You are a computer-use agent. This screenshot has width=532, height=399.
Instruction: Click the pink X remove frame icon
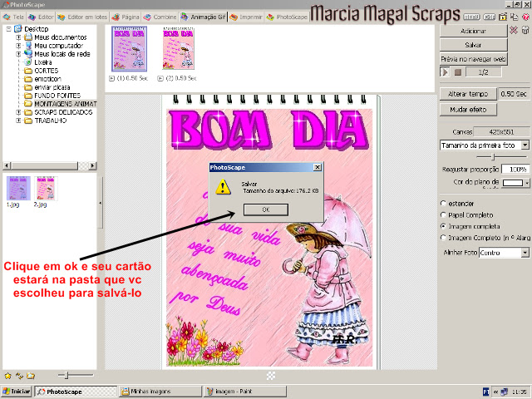tap(514, 31)
